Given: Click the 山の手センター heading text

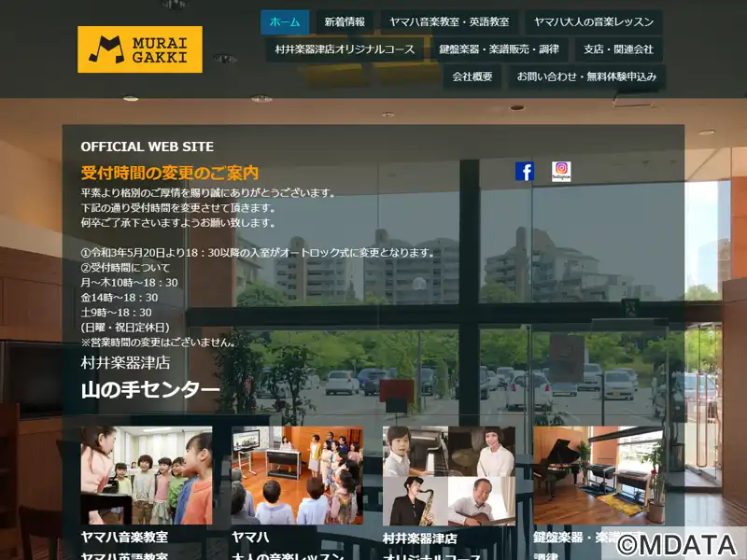Looking at the screenshot, I should coord(150,390).
